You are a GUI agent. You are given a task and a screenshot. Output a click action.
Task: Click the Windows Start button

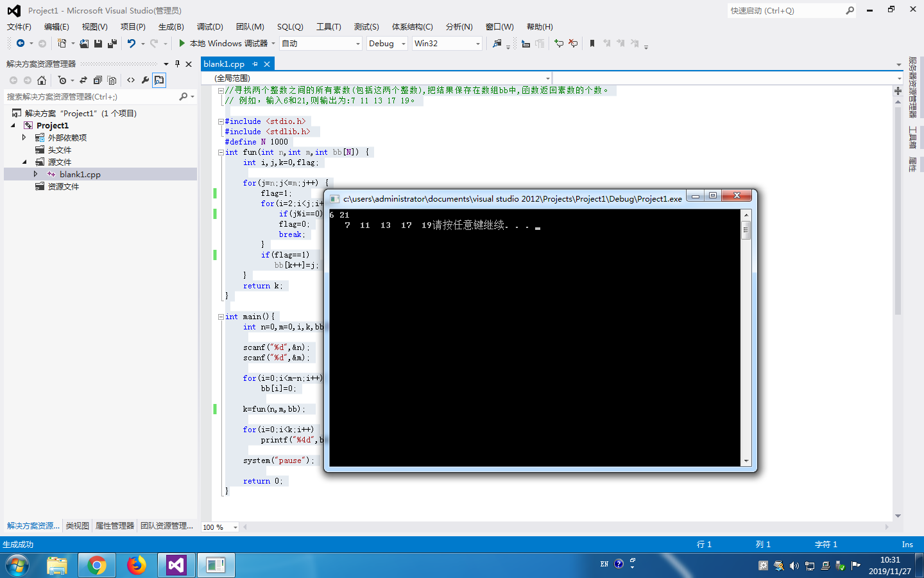(17, 565)
